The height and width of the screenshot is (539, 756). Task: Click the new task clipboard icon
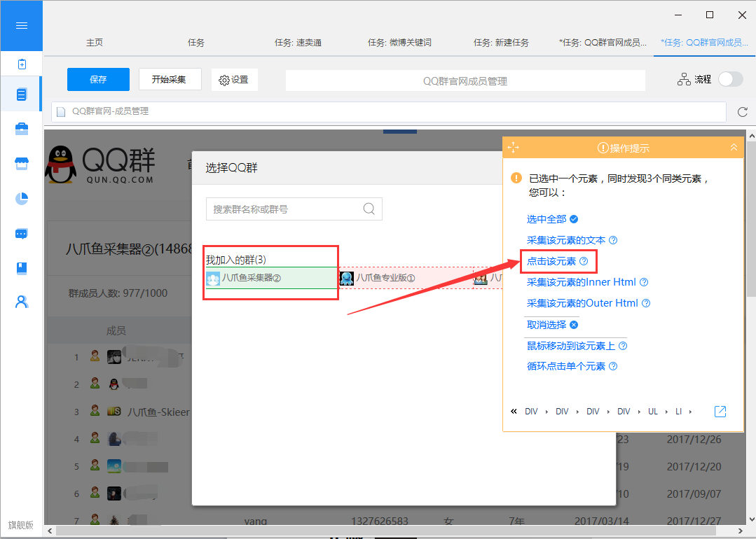pyautogui.click(x=22, y=64)
